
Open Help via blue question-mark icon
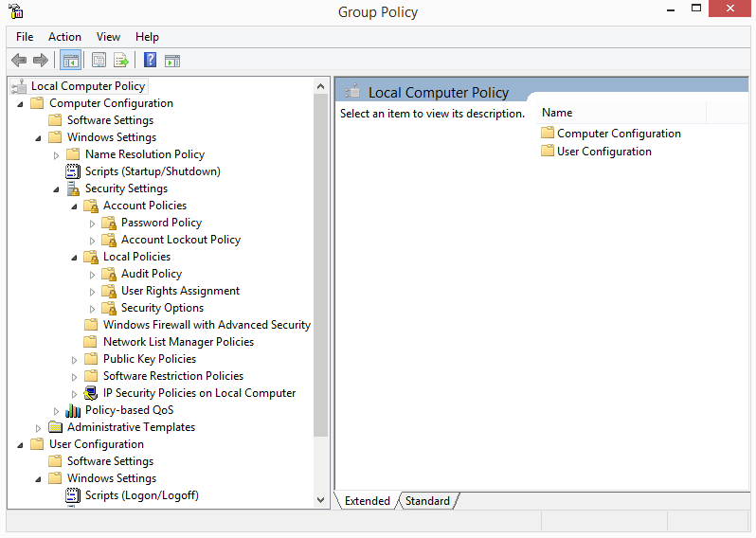150,61
